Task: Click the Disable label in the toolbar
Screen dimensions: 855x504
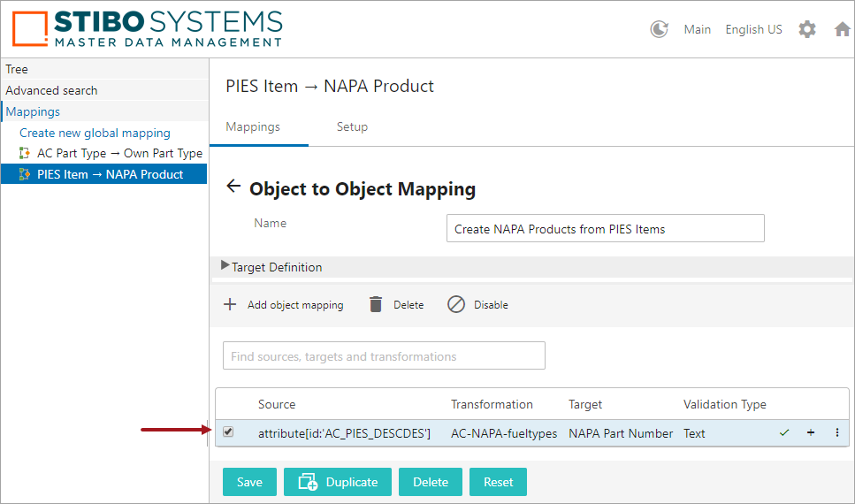Action: [x=491, y=305]
